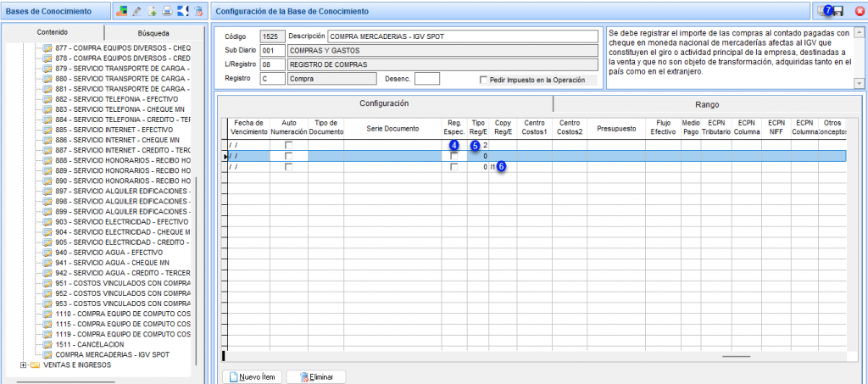Image resolution: width=868 pixels, height=384 pixels.
Task: Click the Presupuesto column header
Action: (x=616, y=128)
